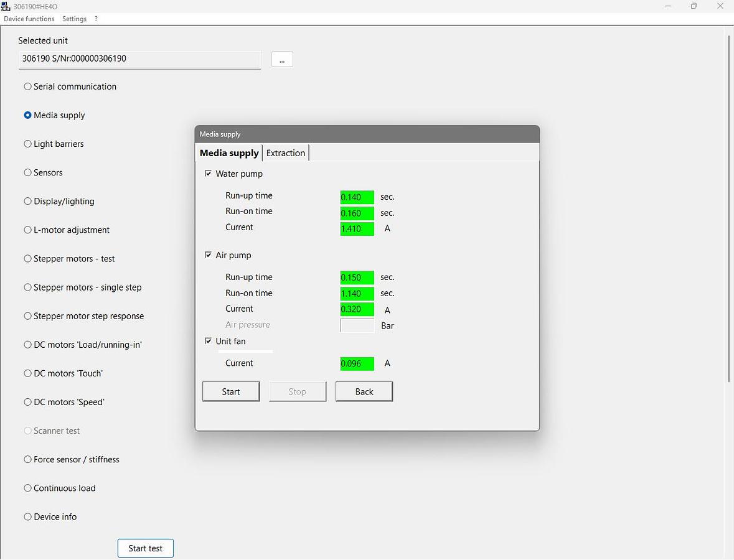Select the Serial communication radio option

(x=27, y=86)
